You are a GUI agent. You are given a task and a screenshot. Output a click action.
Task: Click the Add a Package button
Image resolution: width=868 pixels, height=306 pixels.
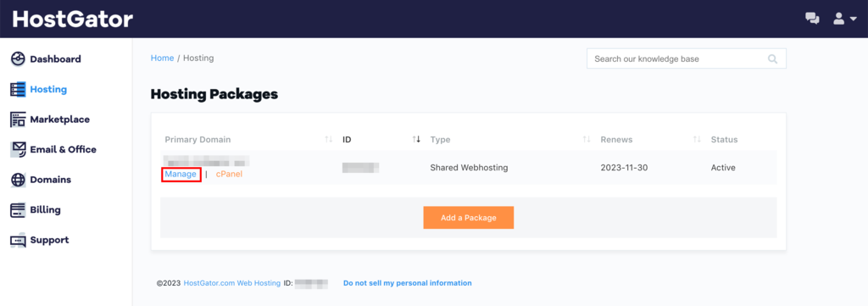468,218
